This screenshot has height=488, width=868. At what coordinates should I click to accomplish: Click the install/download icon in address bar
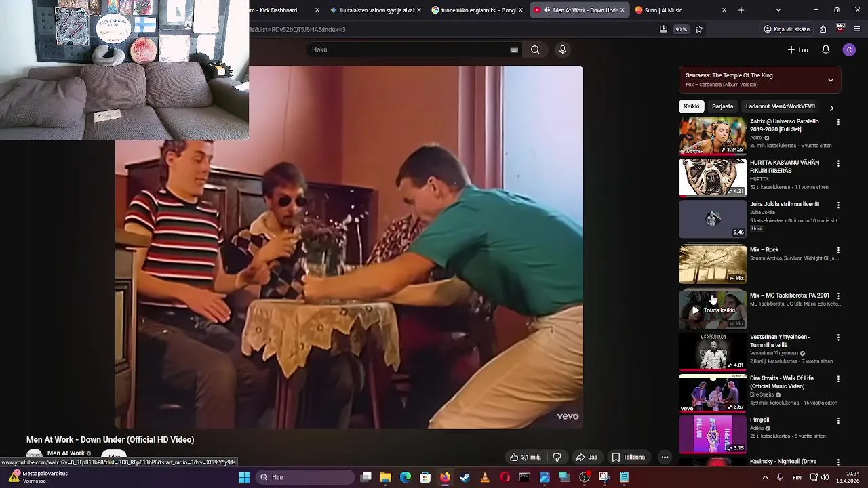point(663,29)
